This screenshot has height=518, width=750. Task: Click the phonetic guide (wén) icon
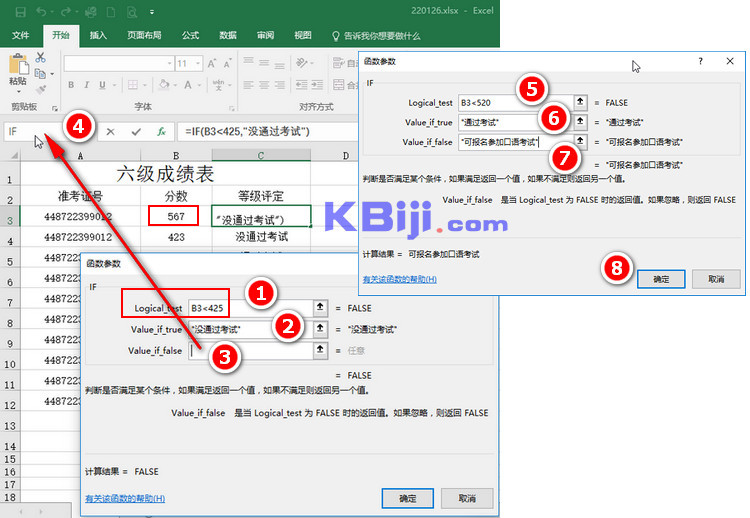click(218, 85)
